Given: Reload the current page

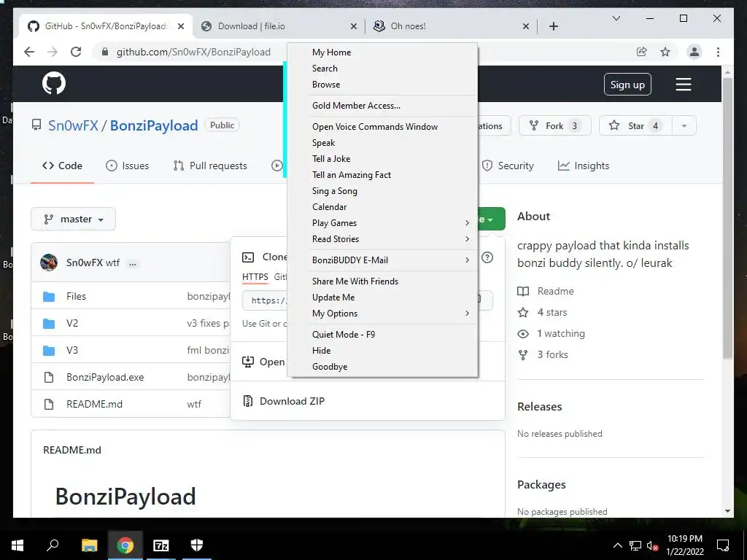Looking at the screenshot, I should [x=76, y=52].
